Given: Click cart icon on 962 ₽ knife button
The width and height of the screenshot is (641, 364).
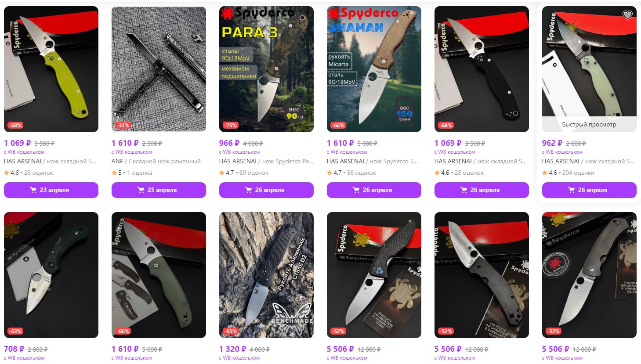Looking at the screenshot, I should pyautogui.click(x=571, y=190).
